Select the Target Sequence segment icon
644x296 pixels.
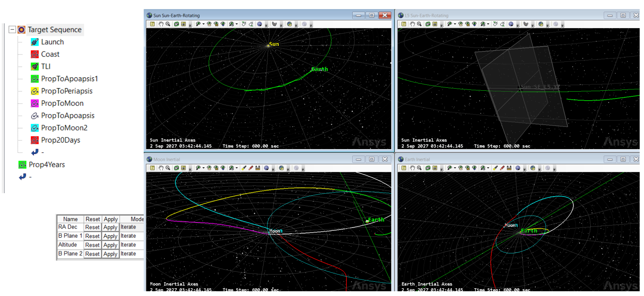pyautogui.click(x=21, y=30)
